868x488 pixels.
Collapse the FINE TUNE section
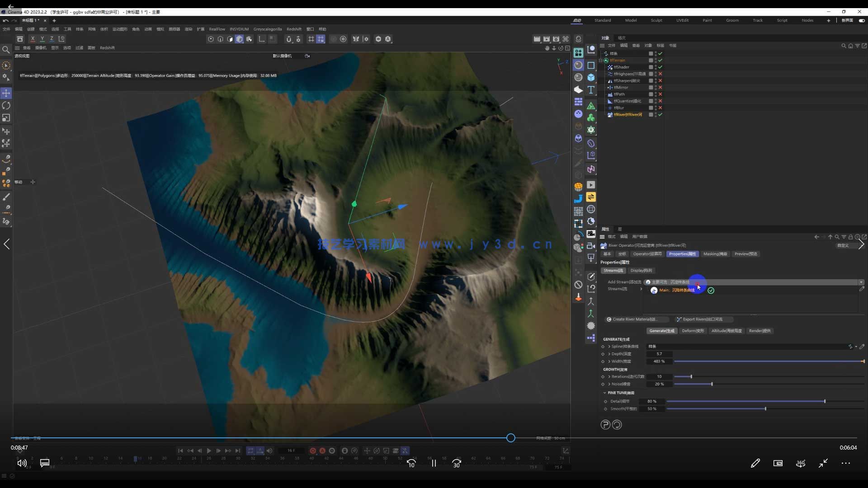(604, 393)
